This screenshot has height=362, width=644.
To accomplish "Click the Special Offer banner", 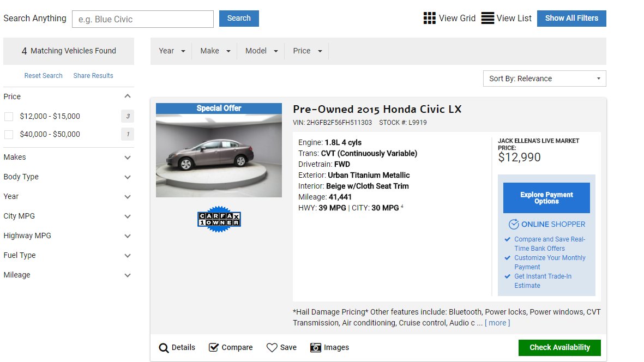I will coord(219,108).
